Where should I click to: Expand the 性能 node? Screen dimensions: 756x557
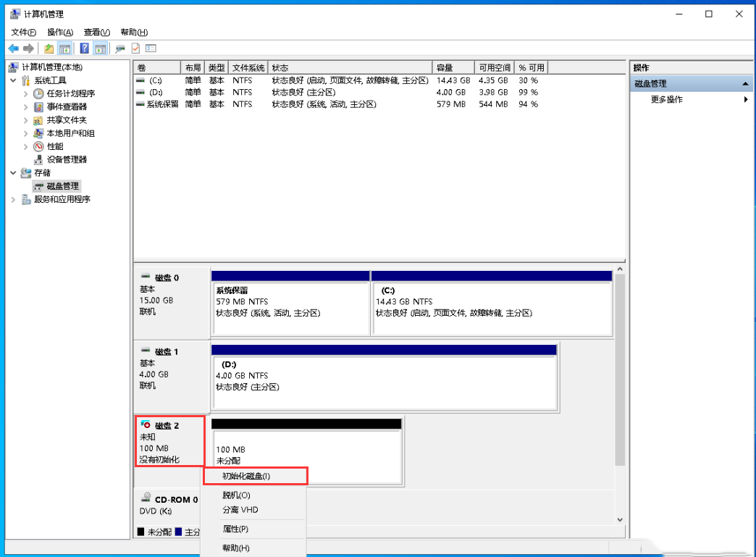pos(25,146)
